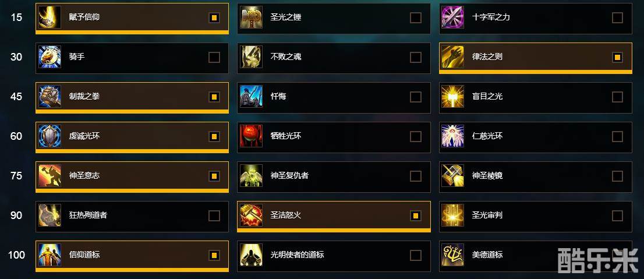Click the 制裁之拳 fist icon
This screenshot has width=644, height=279.
pos(49,97)
